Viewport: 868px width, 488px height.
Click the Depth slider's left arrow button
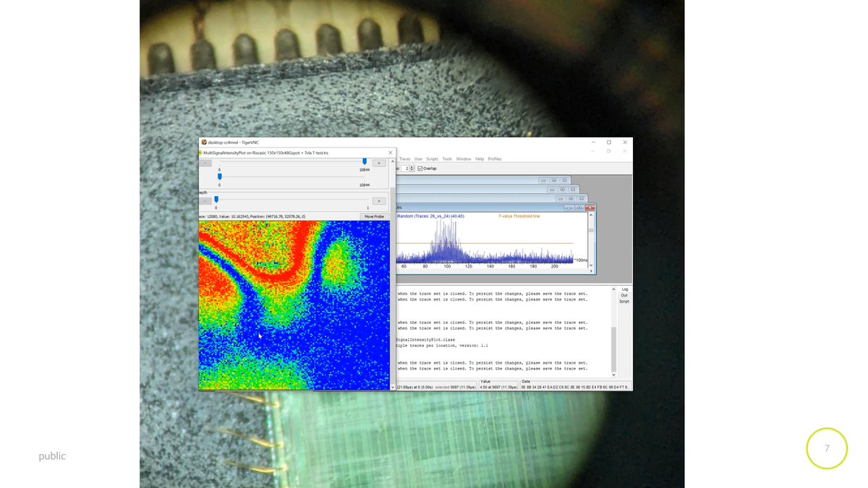[x=205, y=201]
